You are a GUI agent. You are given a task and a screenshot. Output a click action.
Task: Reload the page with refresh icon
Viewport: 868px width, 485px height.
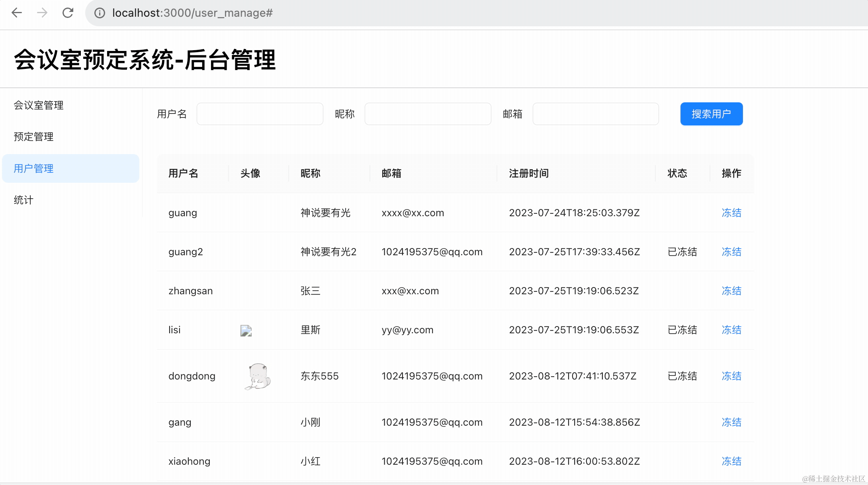[x=68, y=13]
